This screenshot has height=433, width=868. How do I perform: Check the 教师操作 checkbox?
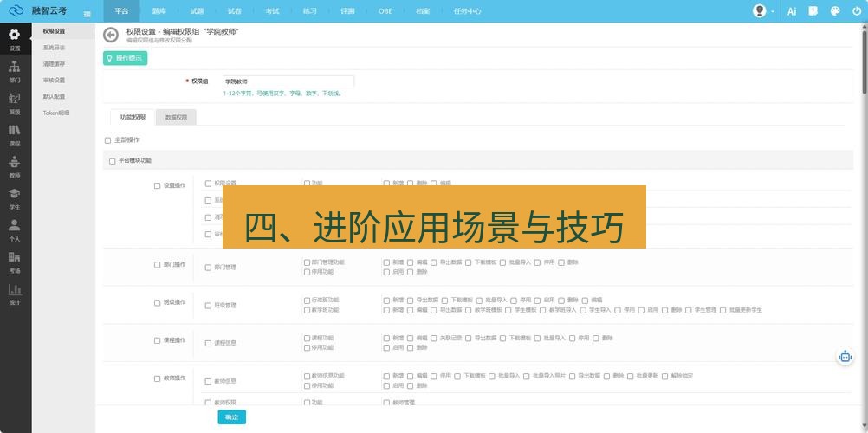157,378
